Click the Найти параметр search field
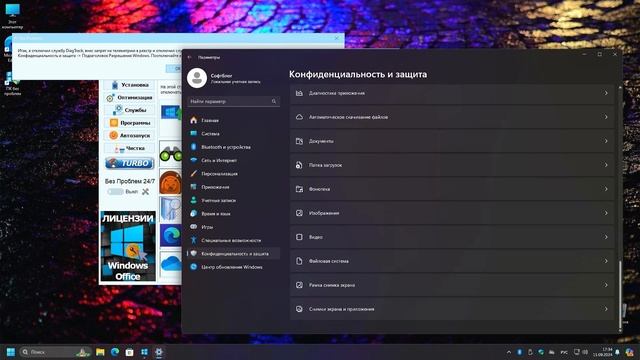The image size is (640, 360). pyautogui.click(x=233, y=101)
